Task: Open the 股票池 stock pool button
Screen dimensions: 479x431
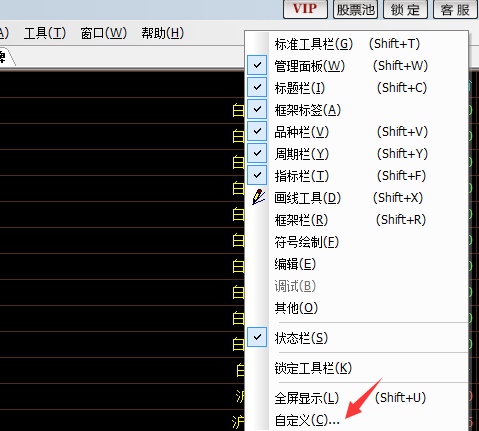Action: click(355, 9)
